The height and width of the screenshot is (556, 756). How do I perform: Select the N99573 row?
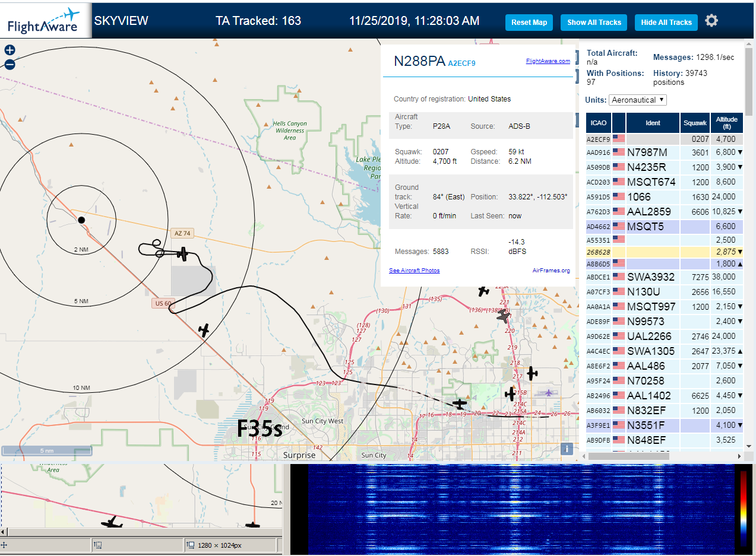point(665,322)
